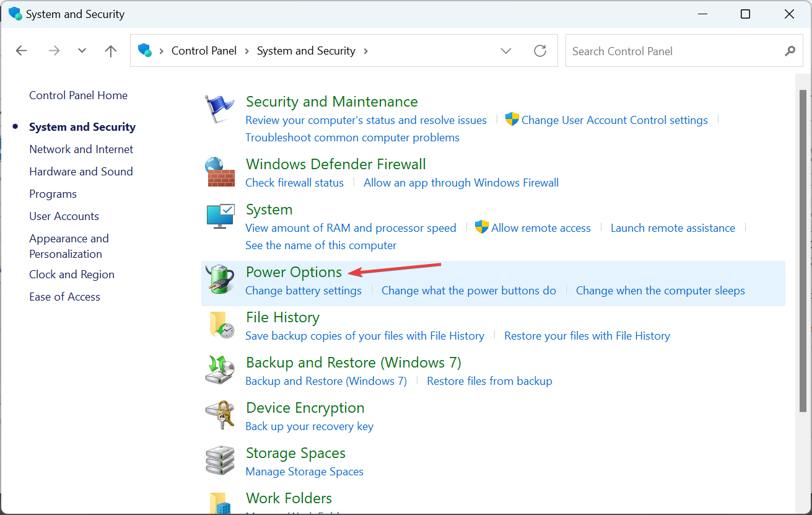
Task: Click the Windows Defender Firewall brick-wall icon
Action: tap(220, 172)
